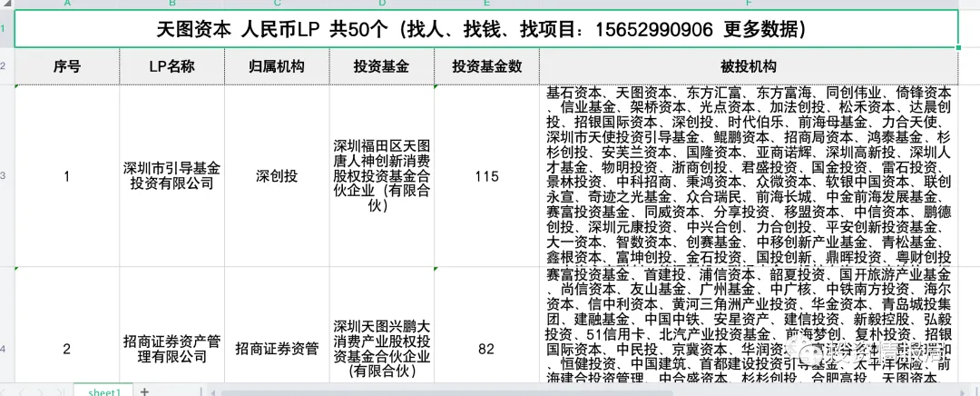The width and height of the screenshot is (980, 396).
Task: Select row 3 via its row header
Action: [7, 176]
